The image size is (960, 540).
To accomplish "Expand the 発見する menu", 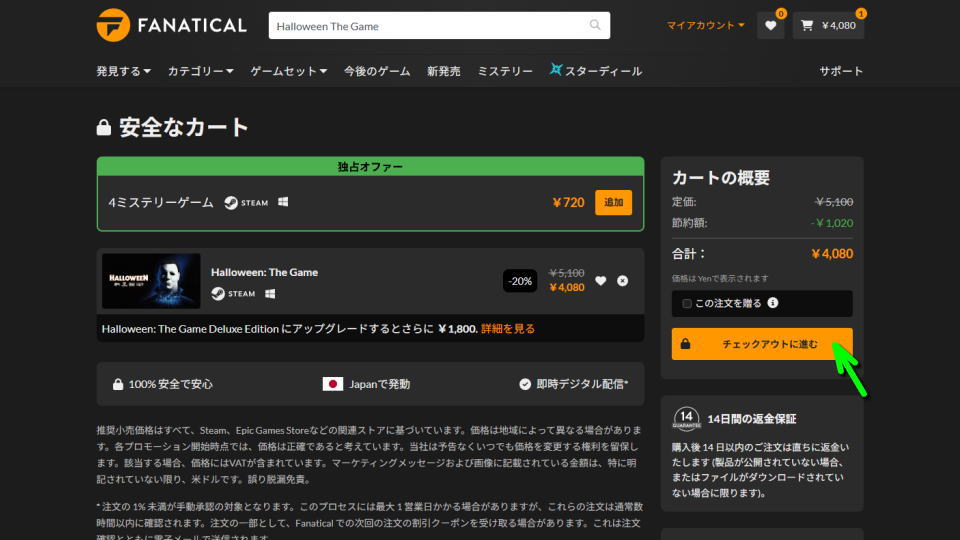I will click(x=123, y=71).
